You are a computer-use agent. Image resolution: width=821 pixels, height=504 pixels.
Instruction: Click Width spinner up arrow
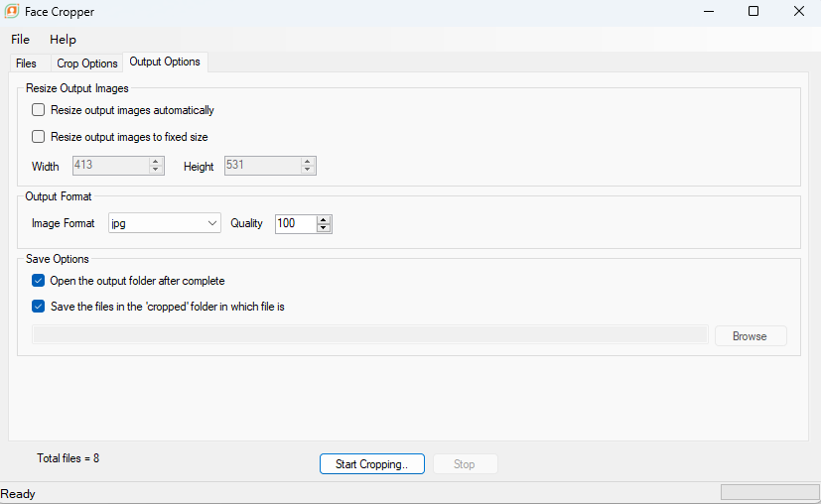tap(155, 162)
